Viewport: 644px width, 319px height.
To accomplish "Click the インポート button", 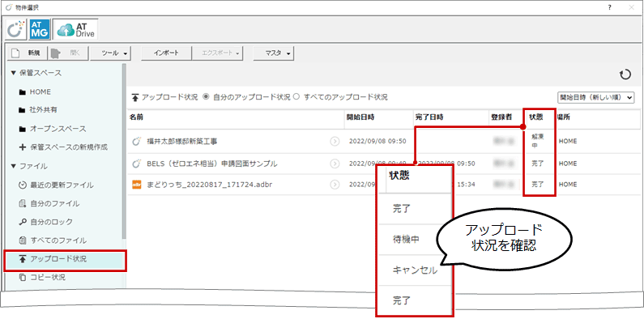I will pyautogui.click(x=166, y=53).
